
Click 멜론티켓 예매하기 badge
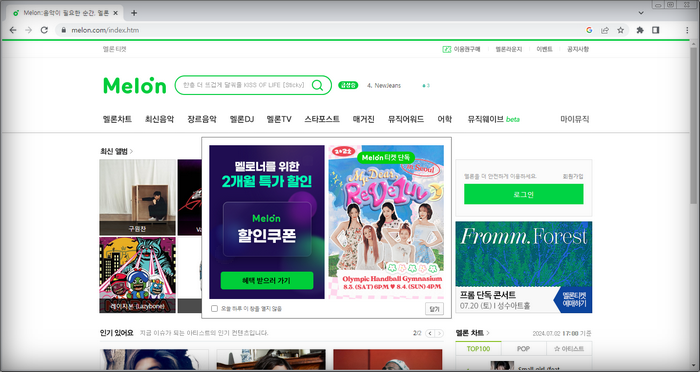point(574,300)
